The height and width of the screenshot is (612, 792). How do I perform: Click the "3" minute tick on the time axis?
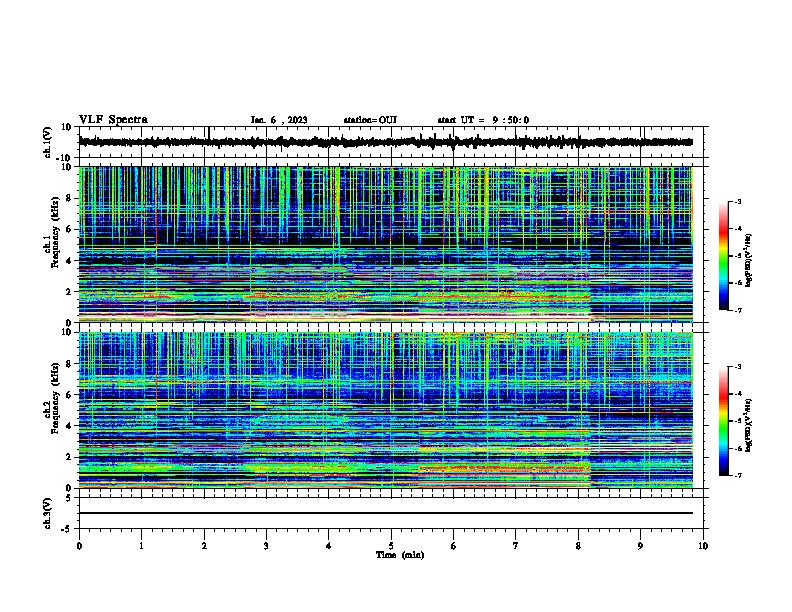pyautogui.click(x=266, y=546)
